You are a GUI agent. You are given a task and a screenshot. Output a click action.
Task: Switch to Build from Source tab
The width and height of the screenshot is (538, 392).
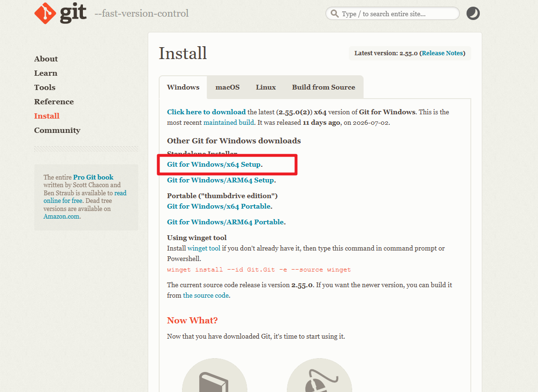click(324, 87)
